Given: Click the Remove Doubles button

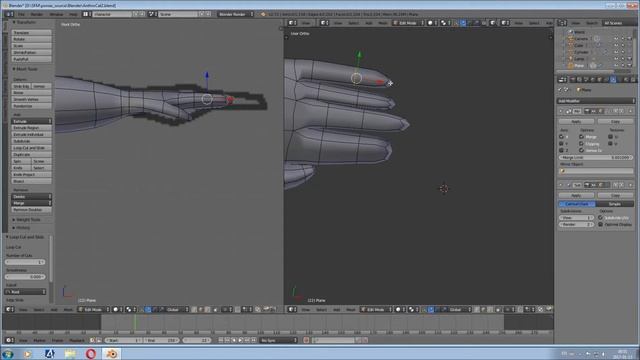Looking at the screenshot, I should [31, 210].
